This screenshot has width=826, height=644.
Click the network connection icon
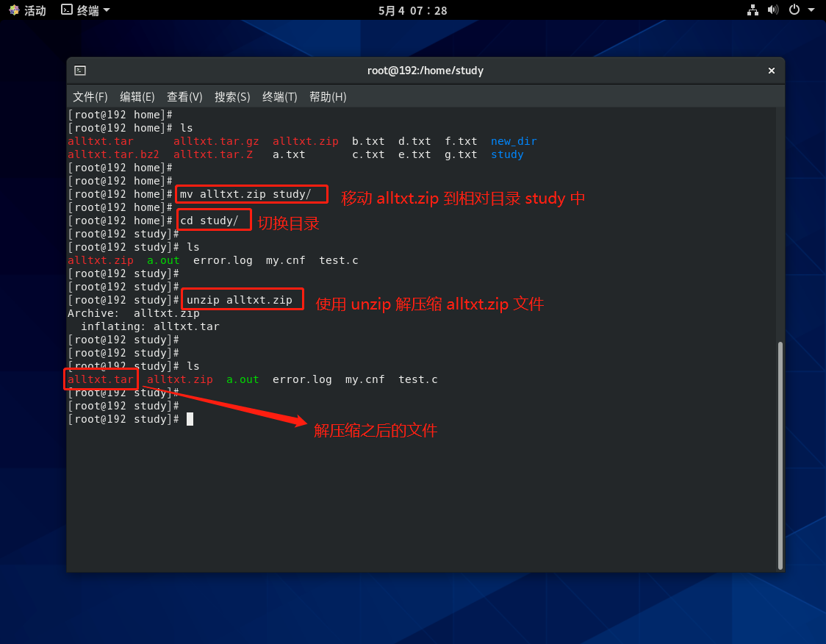[x=753, y=10]
